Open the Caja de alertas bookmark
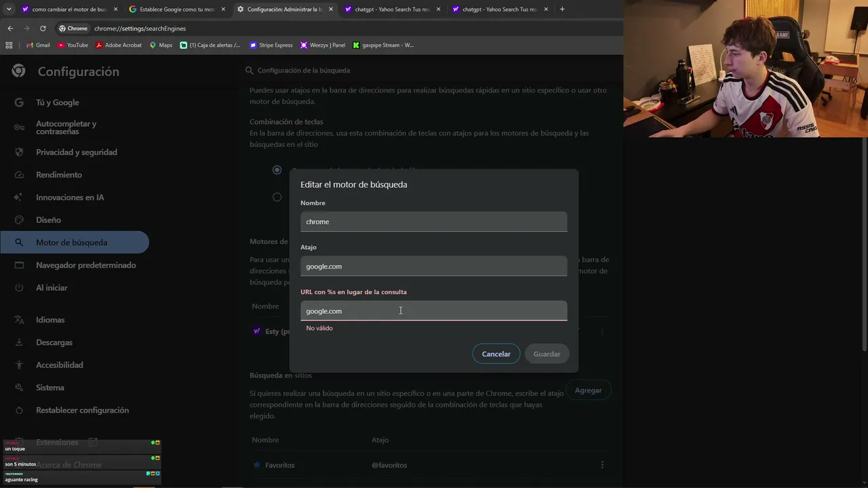Image resolution: width=868 pixels, height=488 pixels. pos(210,45)
